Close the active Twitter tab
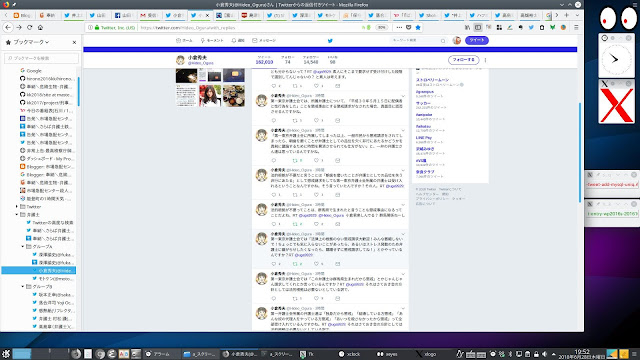The height and width of the screenshot is (360, 640). tap(207, 15)
